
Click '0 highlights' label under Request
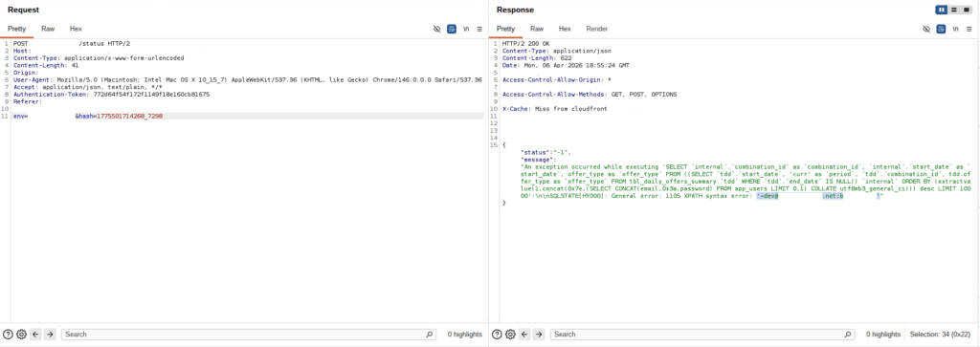pos(464,335)
